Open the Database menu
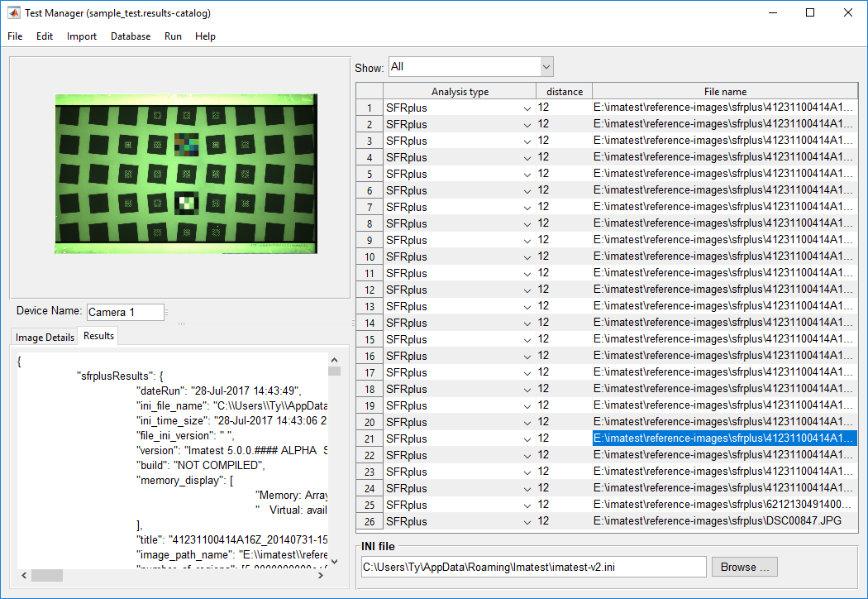 [x=131, y=36]
